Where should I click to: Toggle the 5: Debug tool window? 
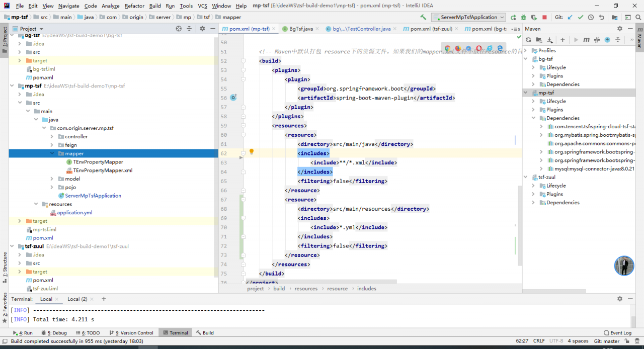[x=54, y=333]
